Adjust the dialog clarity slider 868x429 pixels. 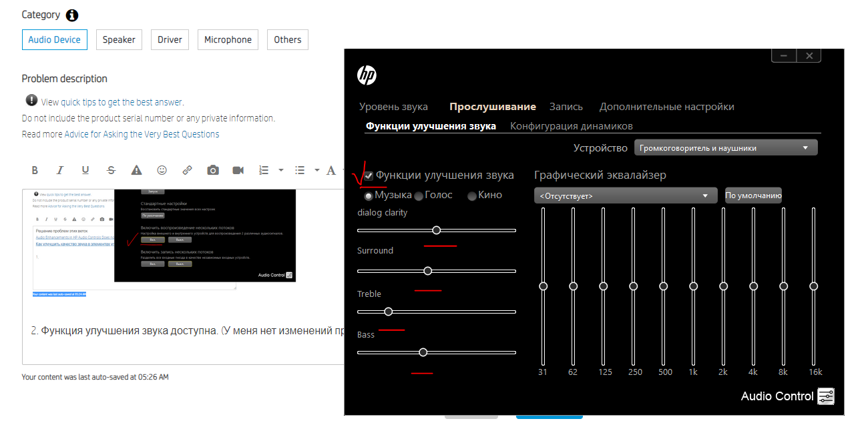click(437, 230)
